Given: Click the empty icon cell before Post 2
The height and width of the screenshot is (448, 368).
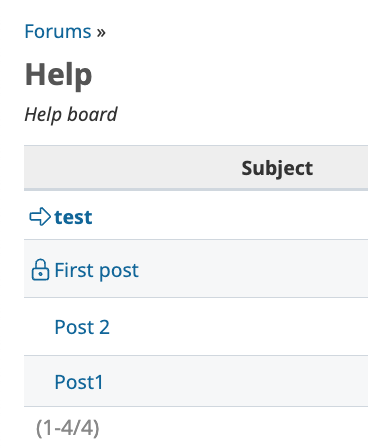Looking at the screenshot, I should click(x=39, y=327).
